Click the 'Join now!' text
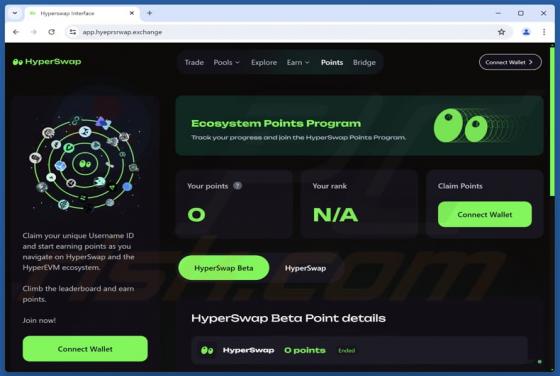This screenshot has width=560, height=376. [x=39, y=320]
